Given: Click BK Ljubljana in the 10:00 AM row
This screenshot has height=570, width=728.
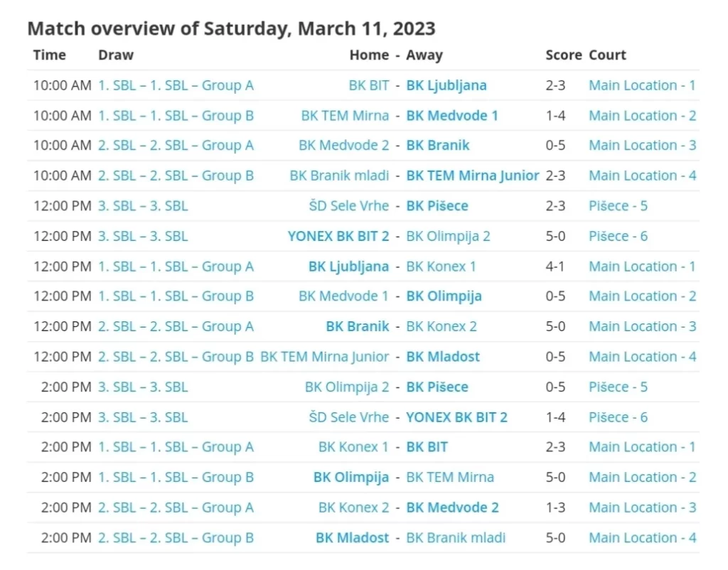Looking at the screenshot, I should click(x=446, y=85).
